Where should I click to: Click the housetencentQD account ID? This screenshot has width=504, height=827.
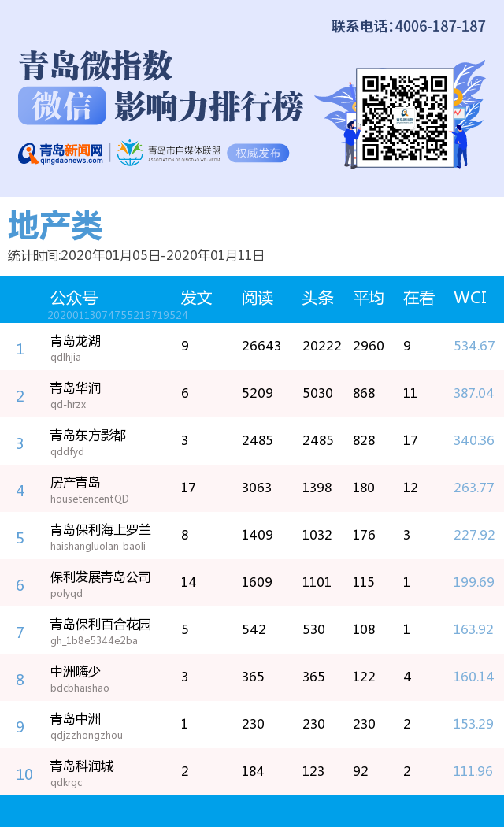pyautogui.click(x=89, y=499)
